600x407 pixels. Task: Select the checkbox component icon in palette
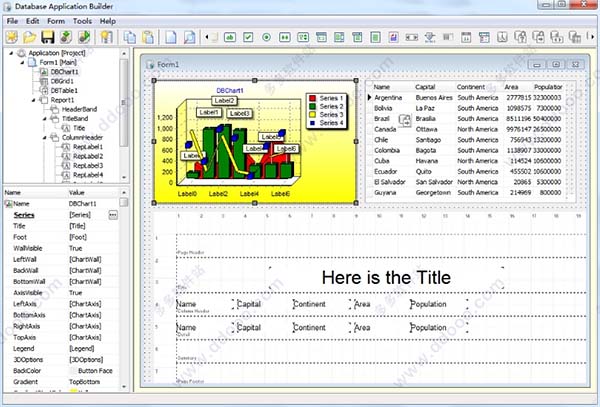(x=248, y=37)
